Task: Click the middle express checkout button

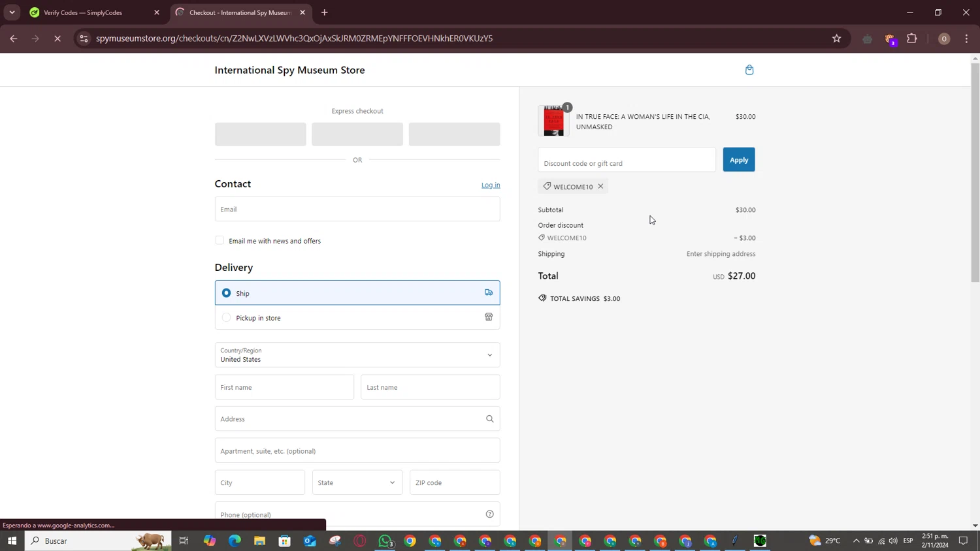Action: coord(357,134)
